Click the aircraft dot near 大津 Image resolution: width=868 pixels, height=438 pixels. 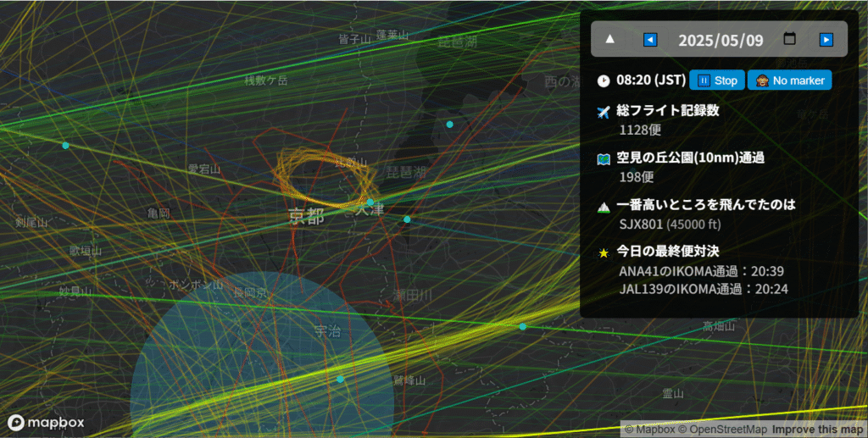point(370,202)
